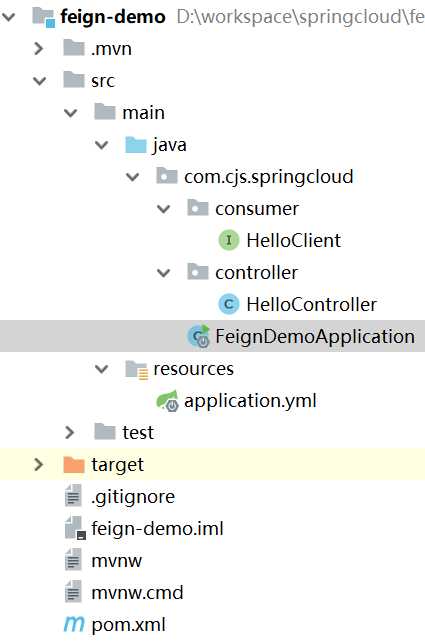Click the feign-demo.iml module file icon
The image size is (425, 642).
coord(75,528)
